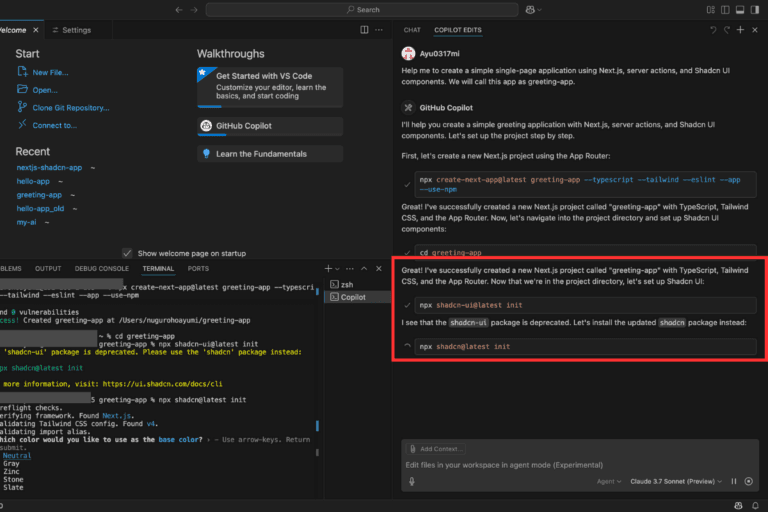Select the zsh terminal session
This screenshot has height=512, width=768.
[347, 284]
